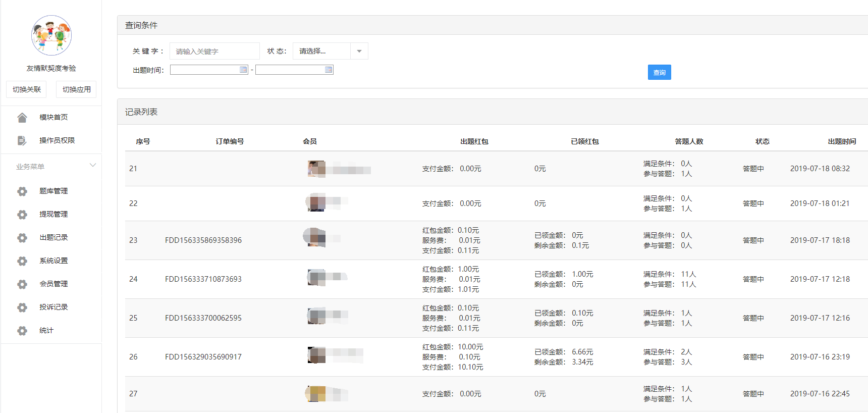Click the 切换关联 button

[27, 89]
